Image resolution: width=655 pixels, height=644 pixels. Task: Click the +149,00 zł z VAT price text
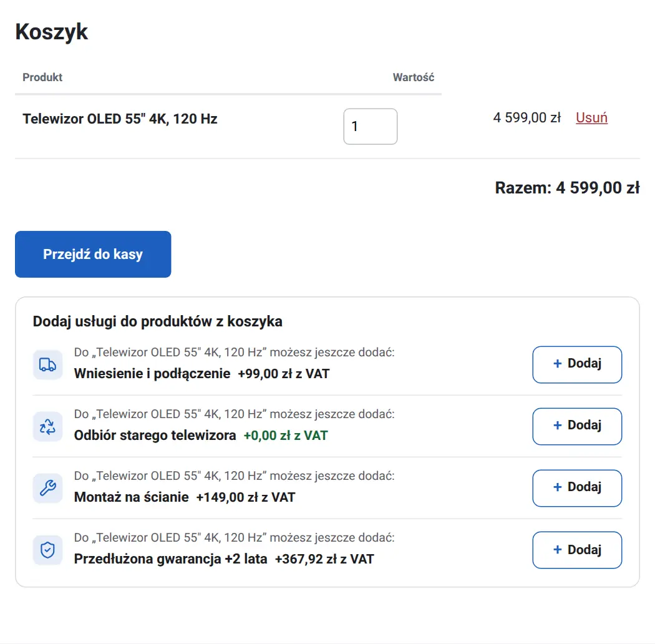pos(246,497)
